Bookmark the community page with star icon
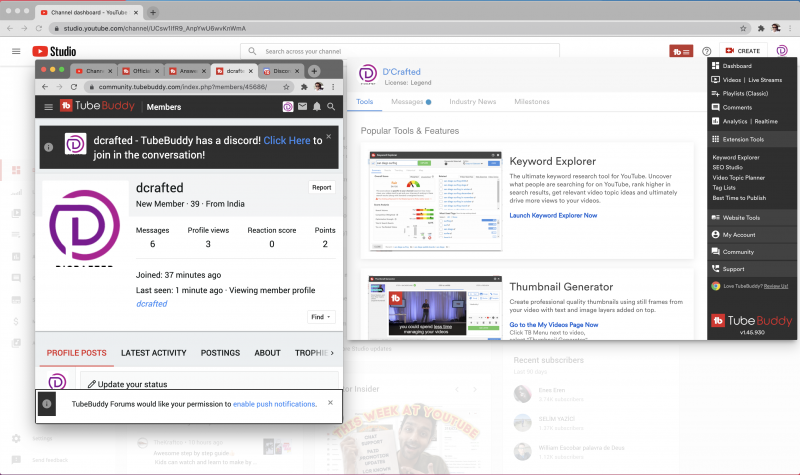Image resolution: width=800 pixels, height=475 pixels. [x=286, y=87]
